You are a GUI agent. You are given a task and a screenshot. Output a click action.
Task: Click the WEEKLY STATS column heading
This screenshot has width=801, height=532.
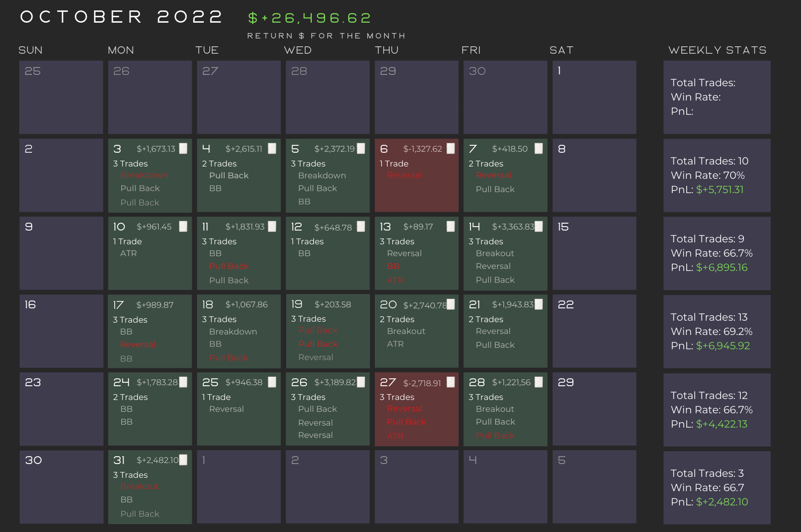[717, 50]
